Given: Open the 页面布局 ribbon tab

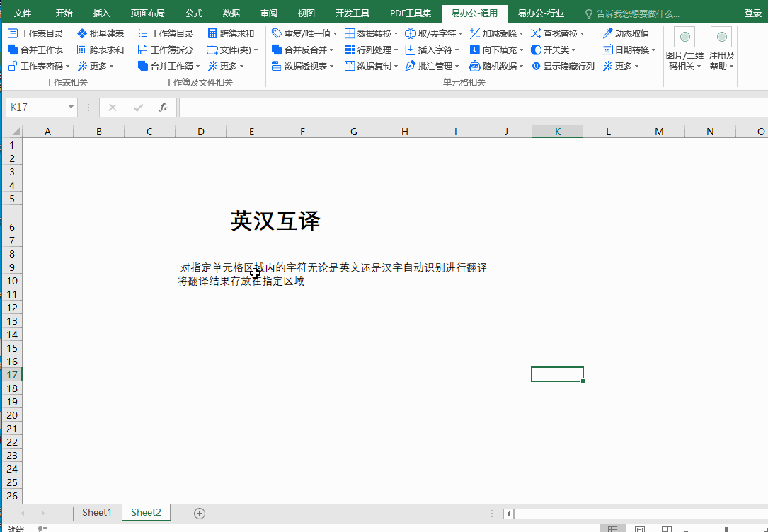Looking at the screenshot, I should click(147, 13).
